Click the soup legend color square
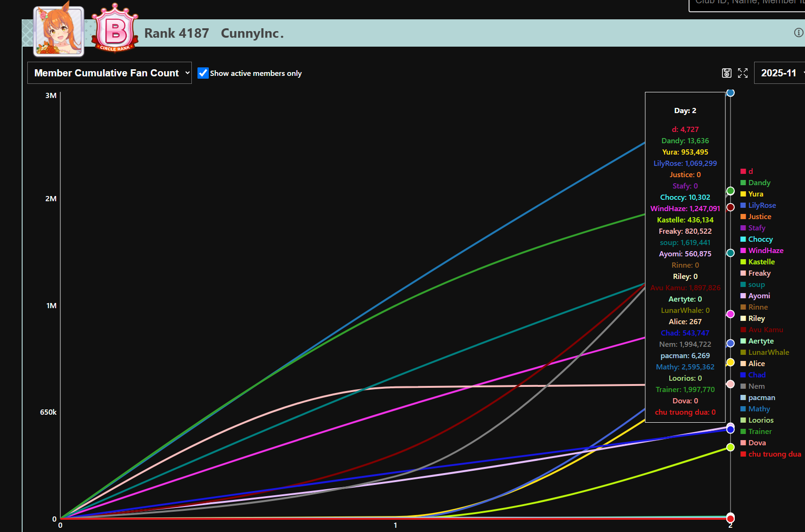Viewport: 805px width, 532px height. pyautogui.click(x=743, y=285)
